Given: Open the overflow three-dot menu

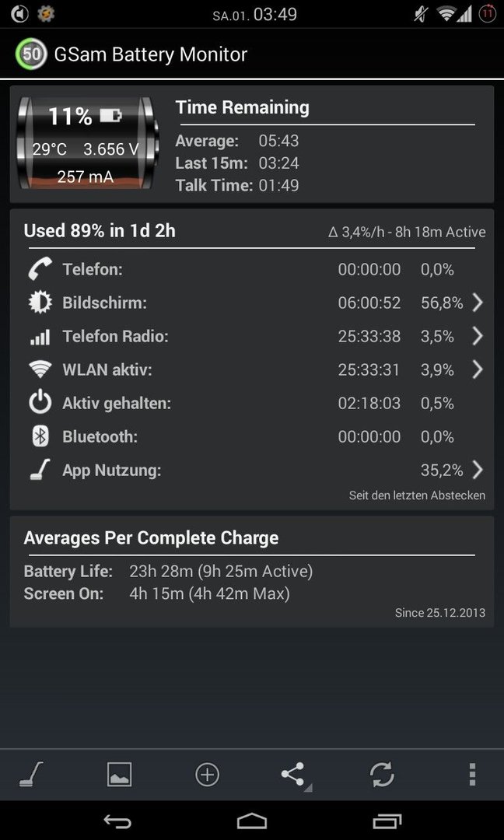Looking at the screenshot, I should [472, 775].
